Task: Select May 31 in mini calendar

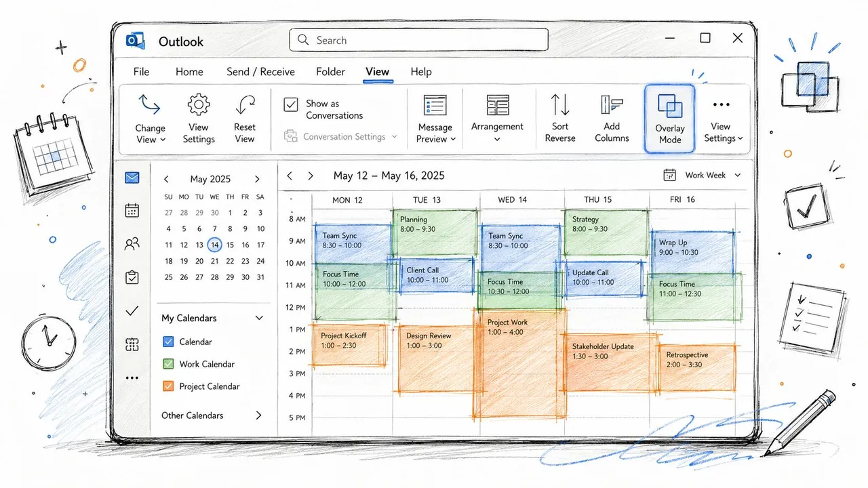Action: tap(260, 277)
